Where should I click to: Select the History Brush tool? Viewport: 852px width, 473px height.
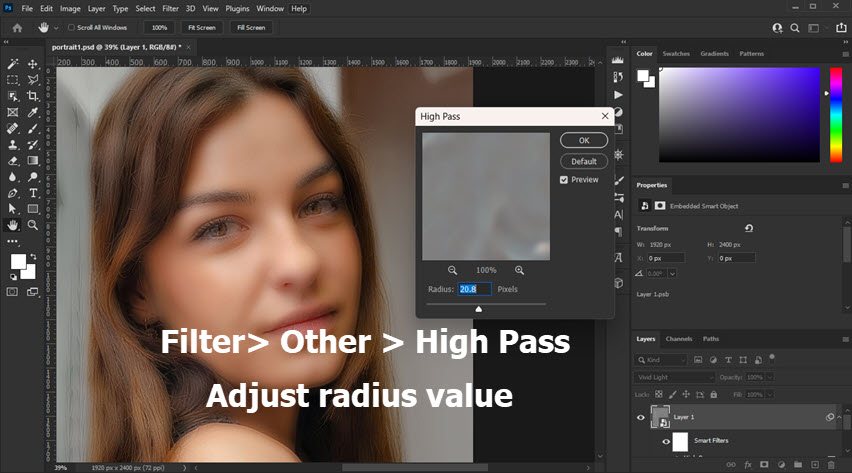click(x=33, y=145)
